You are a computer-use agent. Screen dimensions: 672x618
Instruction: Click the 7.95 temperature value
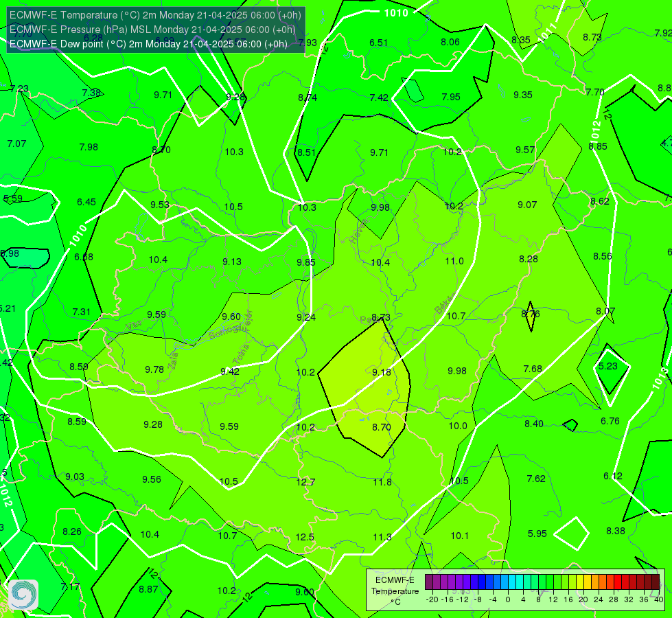451,97
